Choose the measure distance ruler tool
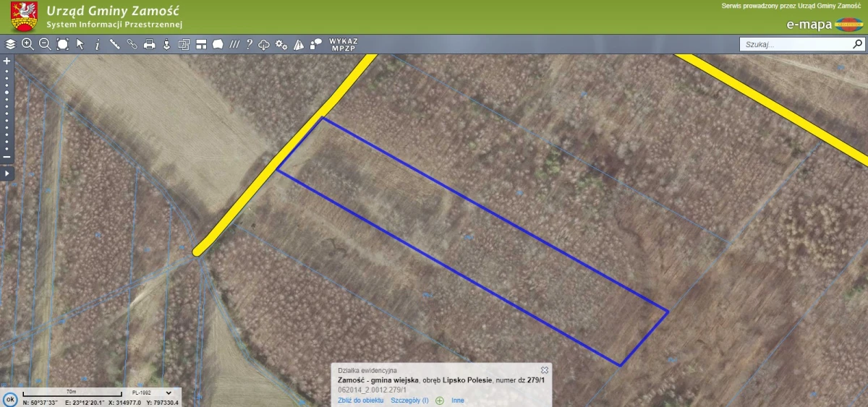The height and width of the screenshot is (407, 868). click(x=115, y=44)
